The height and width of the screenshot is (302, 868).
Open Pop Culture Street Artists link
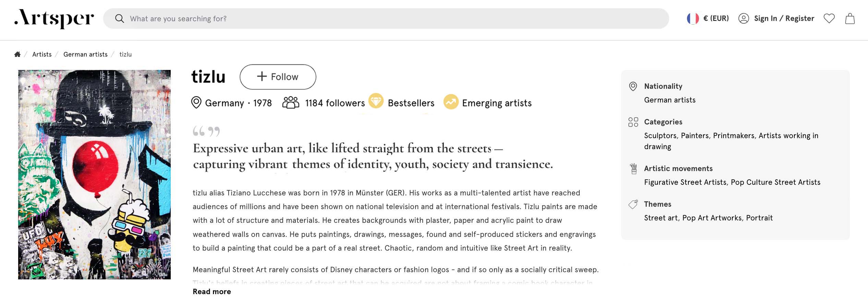click(x=775, y=182)
